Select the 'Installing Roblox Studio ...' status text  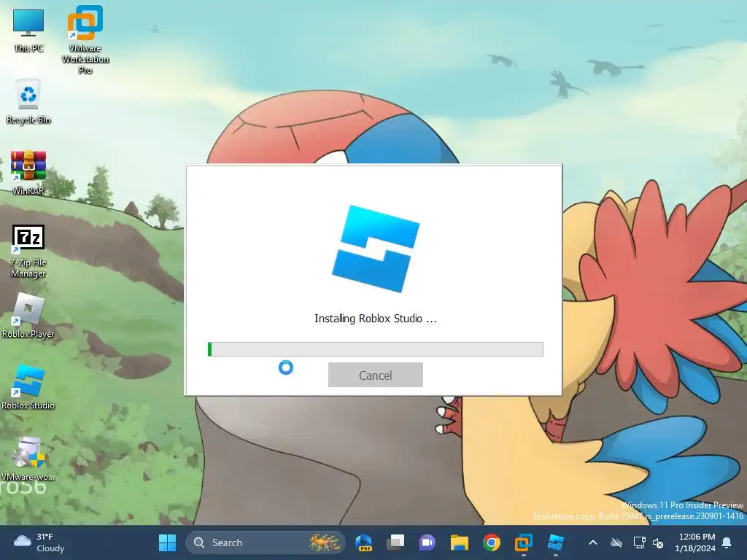pos(376,319)
